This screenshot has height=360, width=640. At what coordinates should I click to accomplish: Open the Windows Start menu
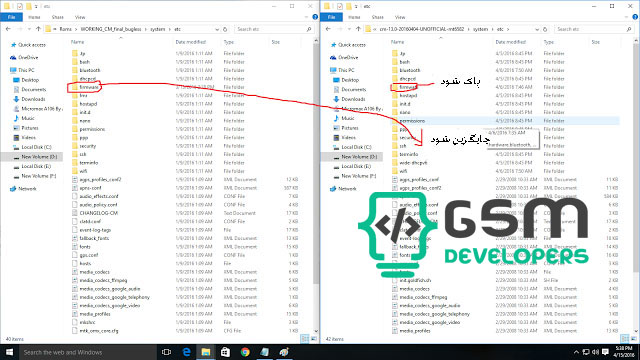[9, 352]
